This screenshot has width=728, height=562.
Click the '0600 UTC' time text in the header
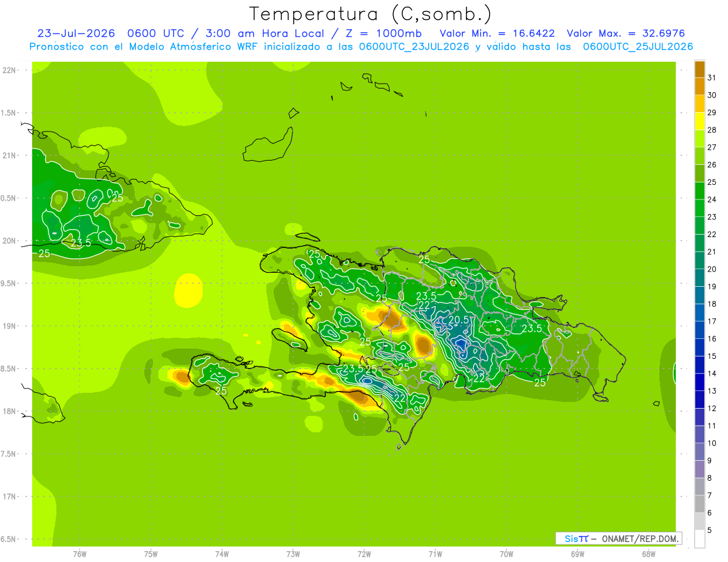(157, 33)
